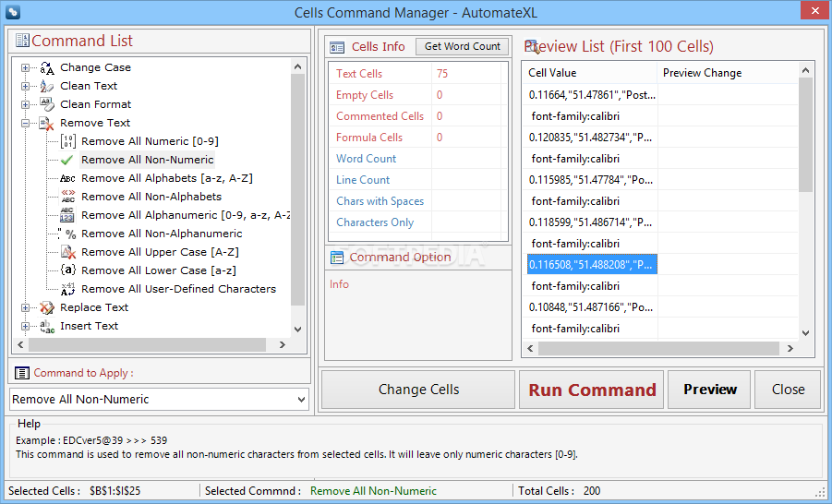The height and width of the screenshot is (504, 832).
Task: Select the cell starting 0.11664,"51.47861"
Action: tap(592, 95)
